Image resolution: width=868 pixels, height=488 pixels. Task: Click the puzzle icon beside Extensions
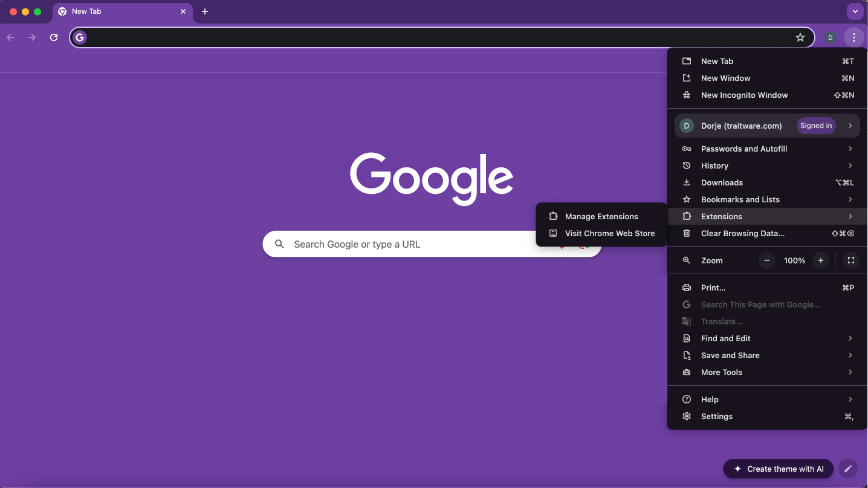[687, 216]
